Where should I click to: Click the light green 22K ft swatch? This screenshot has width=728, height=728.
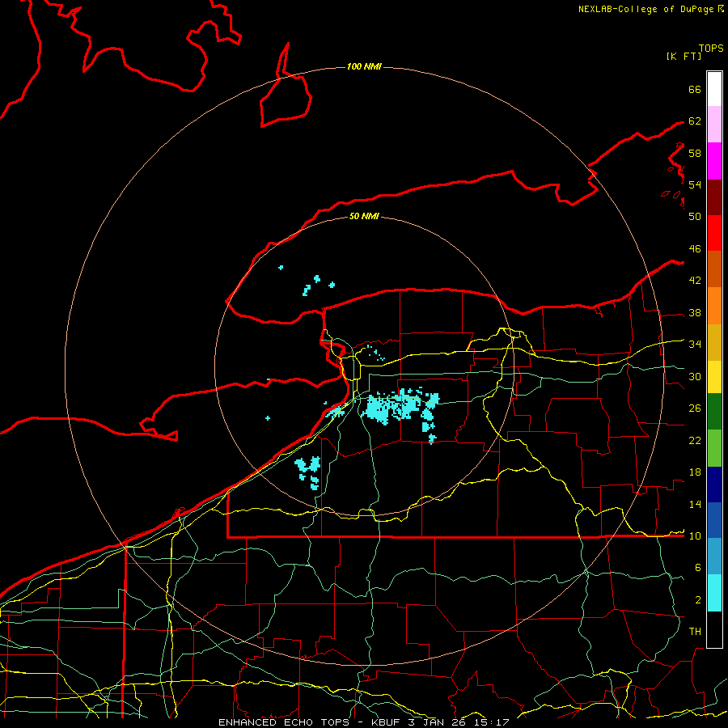714,448
